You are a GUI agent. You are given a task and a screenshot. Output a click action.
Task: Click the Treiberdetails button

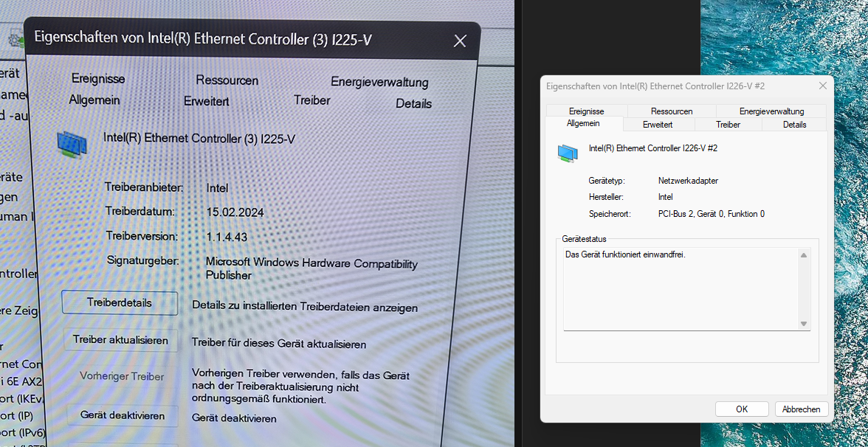[x=120, y=302]
